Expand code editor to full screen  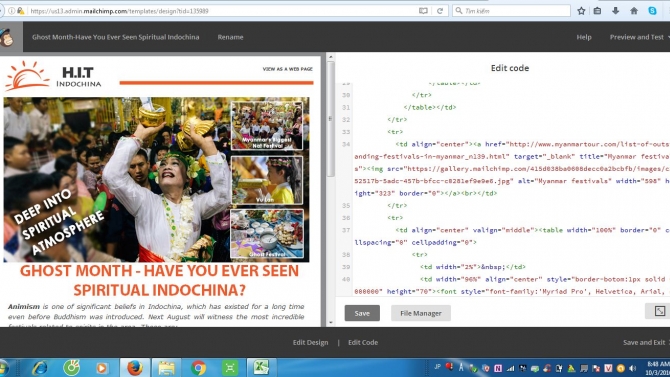pos(659,311)
